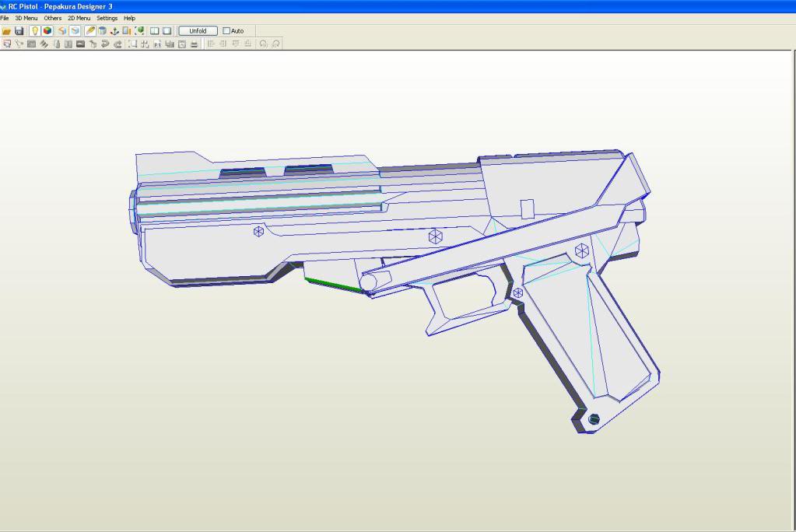Screen dimensions: 796x532
Task: Switch to single-pane window layout icon
Action: 167,31
